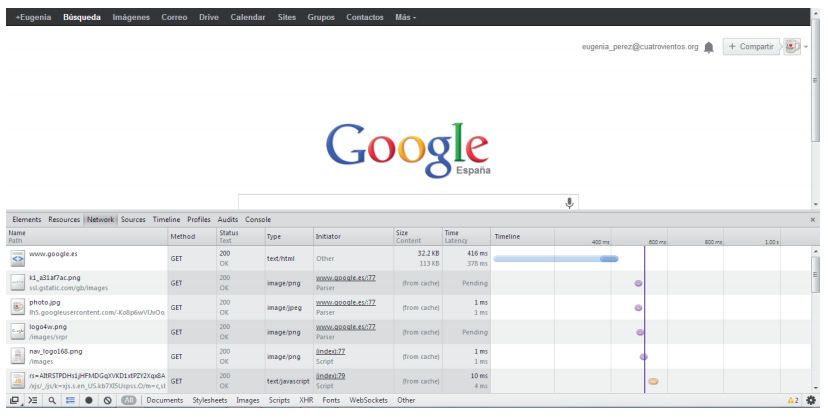
Task: Open Calendar in the top bar
Action: (248, 17)
